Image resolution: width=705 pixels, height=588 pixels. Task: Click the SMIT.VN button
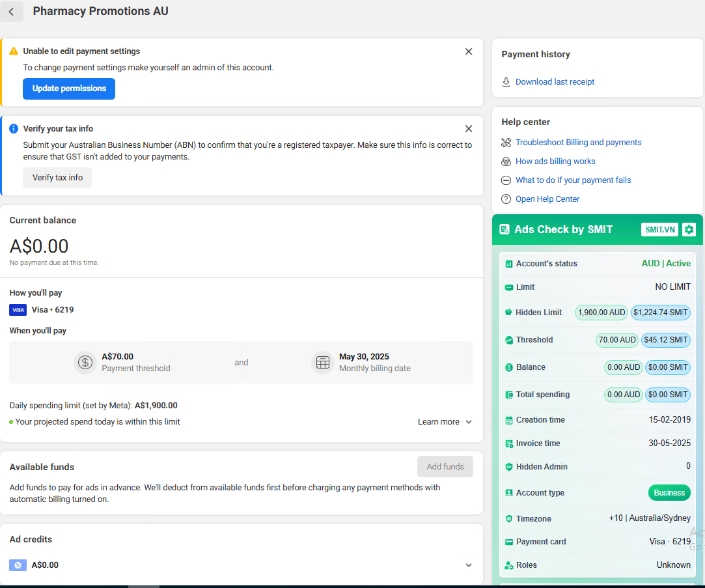pyautogui.click(x=659, y=229)
